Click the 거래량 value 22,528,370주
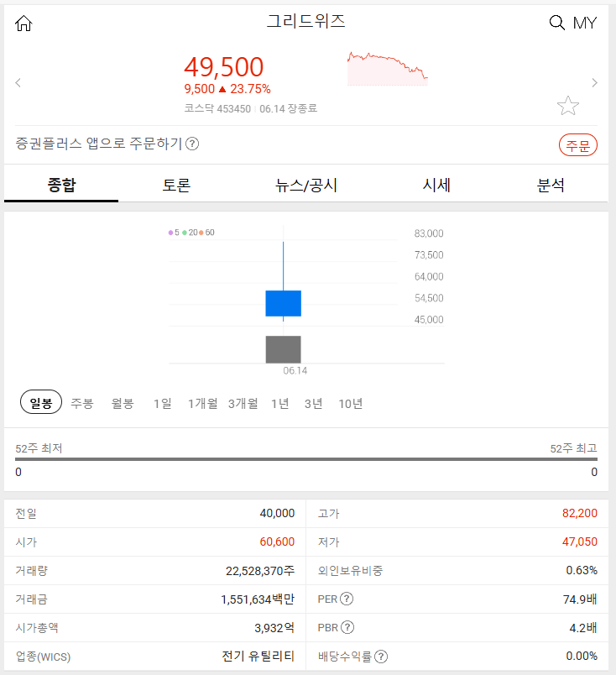 click(x=260, y=571)
